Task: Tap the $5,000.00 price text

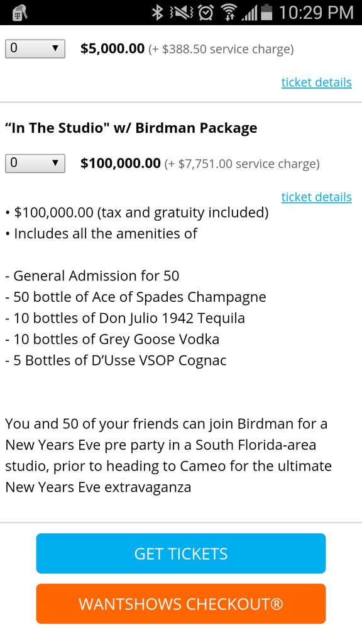Action: (x=112, y=49)
